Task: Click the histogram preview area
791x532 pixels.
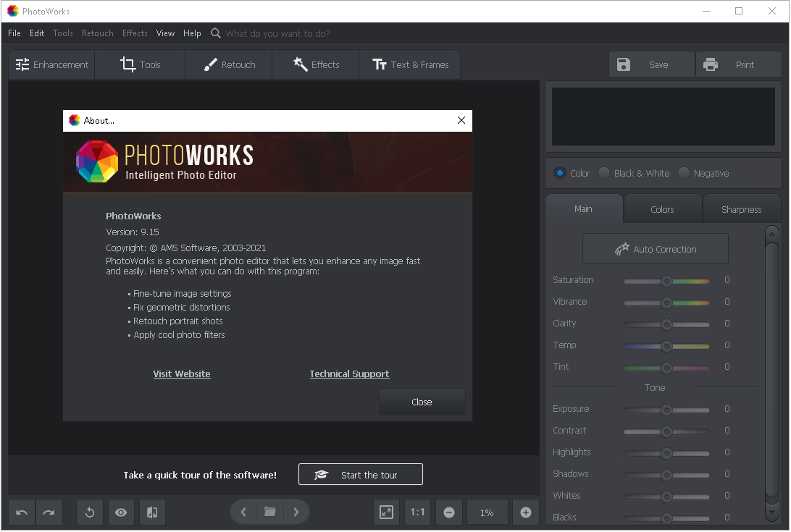Action: [x=664, y=117]
